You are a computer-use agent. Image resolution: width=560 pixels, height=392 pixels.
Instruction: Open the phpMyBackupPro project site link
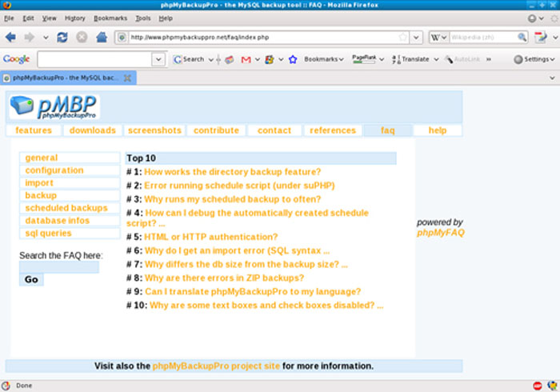tap(216, 366)
